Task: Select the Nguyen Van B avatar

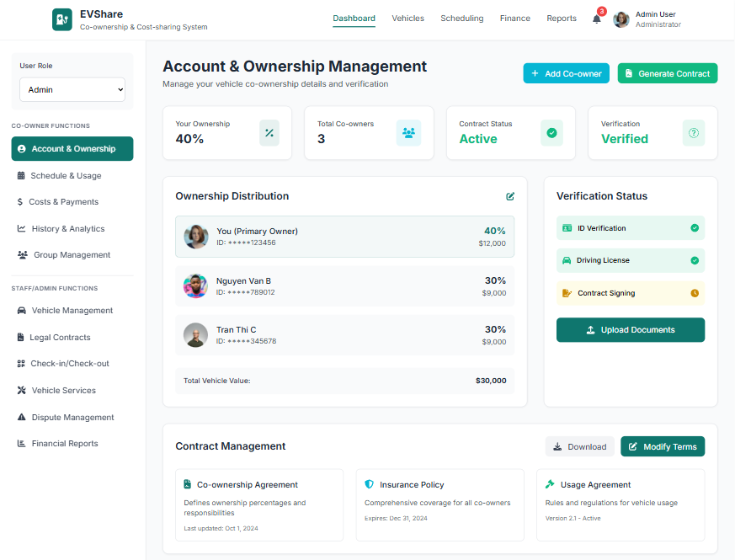Action: click(x=195, y=286)
